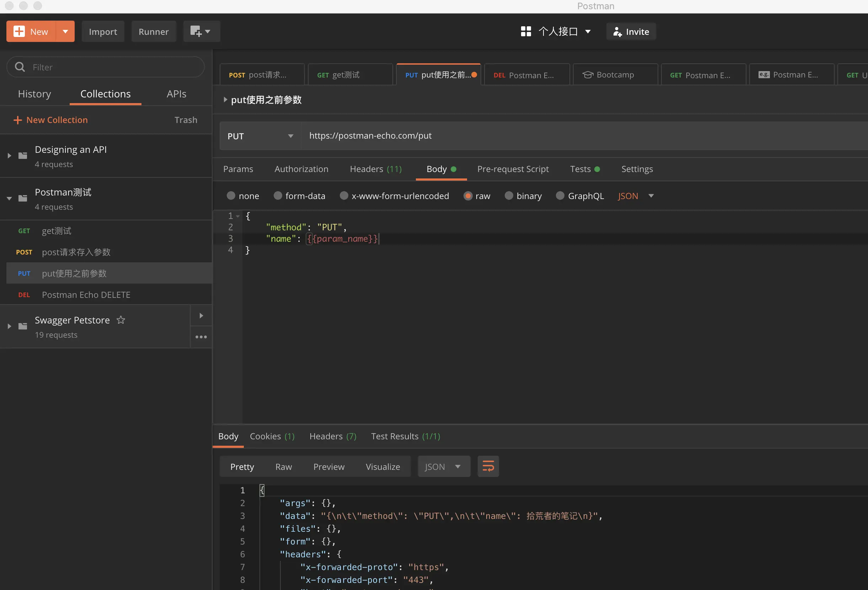Open the PUT method dropdown
This screenshot has width=868, height=590.
click(x=260, y=136)
